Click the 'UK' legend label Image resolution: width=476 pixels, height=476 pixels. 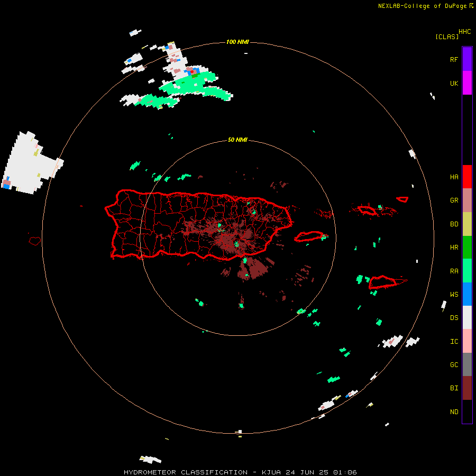coord(454,84)
